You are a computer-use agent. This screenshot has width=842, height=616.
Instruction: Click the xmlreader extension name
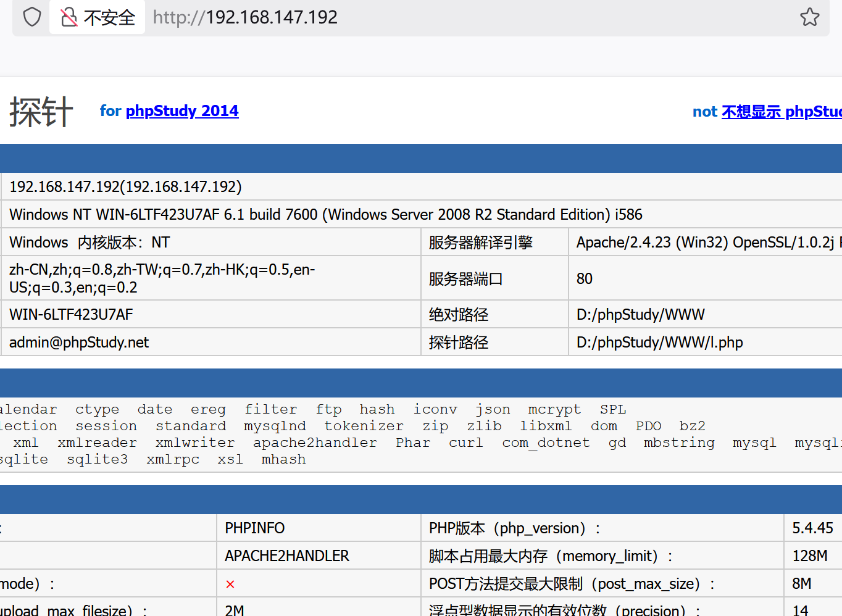pyautogui.click(x=98, y=443)
